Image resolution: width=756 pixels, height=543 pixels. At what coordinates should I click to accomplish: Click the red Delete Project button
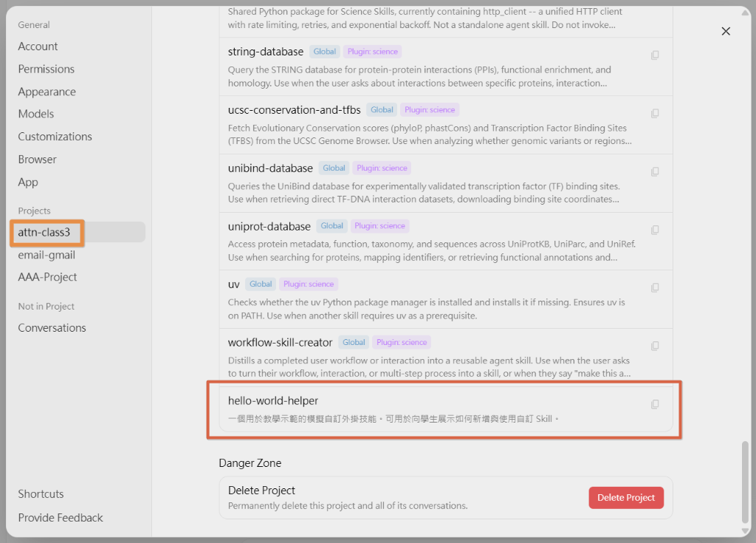tap(626, 498)
